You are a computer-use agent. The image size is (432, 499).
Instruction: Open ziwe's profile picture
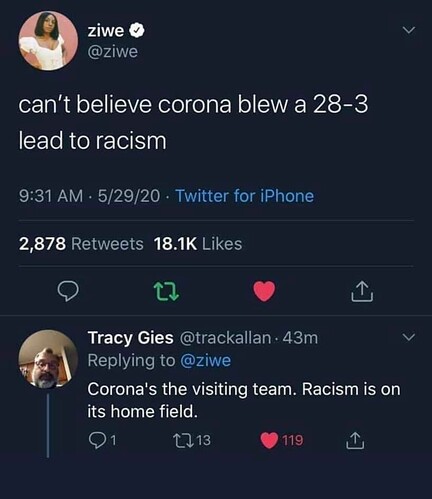[48, 41]
